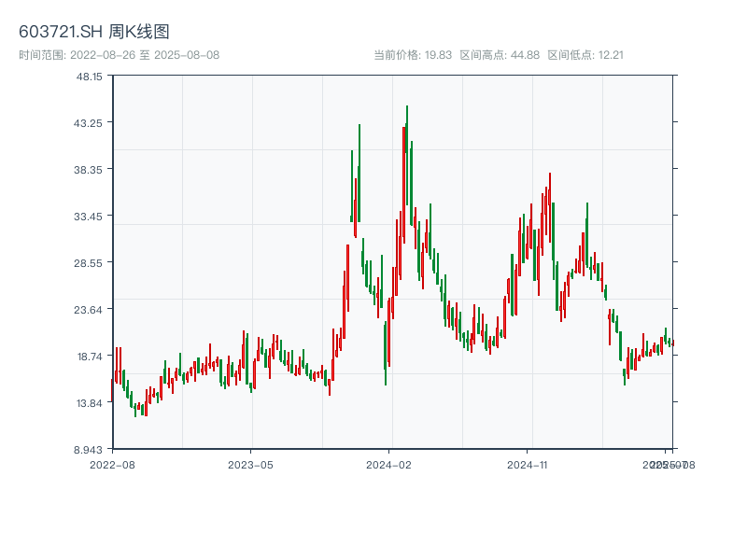Click x-axis label 2022-08

pos(112,465)
